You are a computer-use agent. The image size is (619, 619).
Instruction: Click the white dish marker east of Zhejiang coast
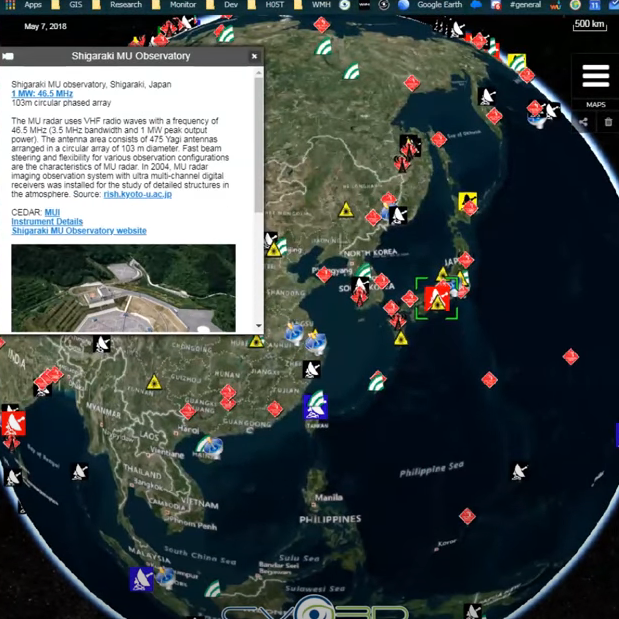311,370
